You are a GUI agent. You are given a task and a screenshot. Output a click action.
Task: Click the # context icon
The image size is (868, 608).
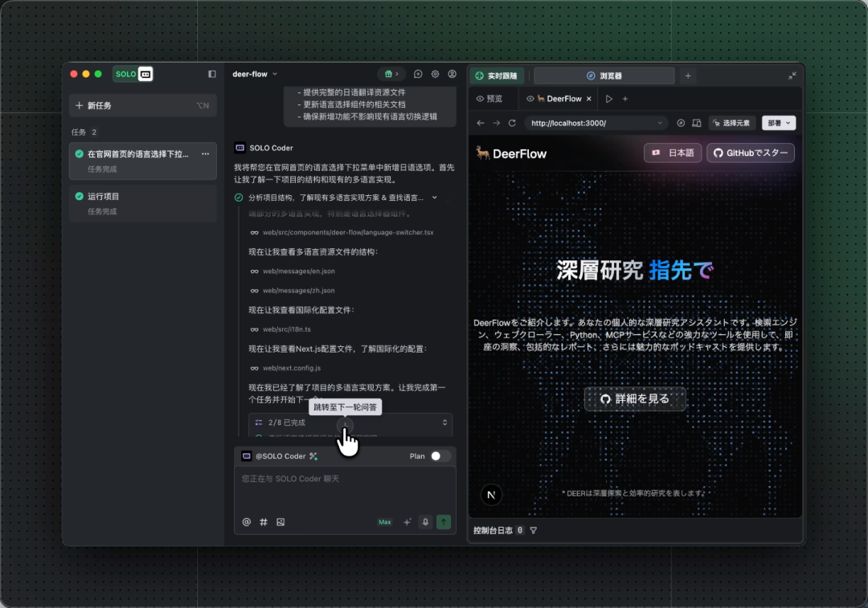(264, 522)
